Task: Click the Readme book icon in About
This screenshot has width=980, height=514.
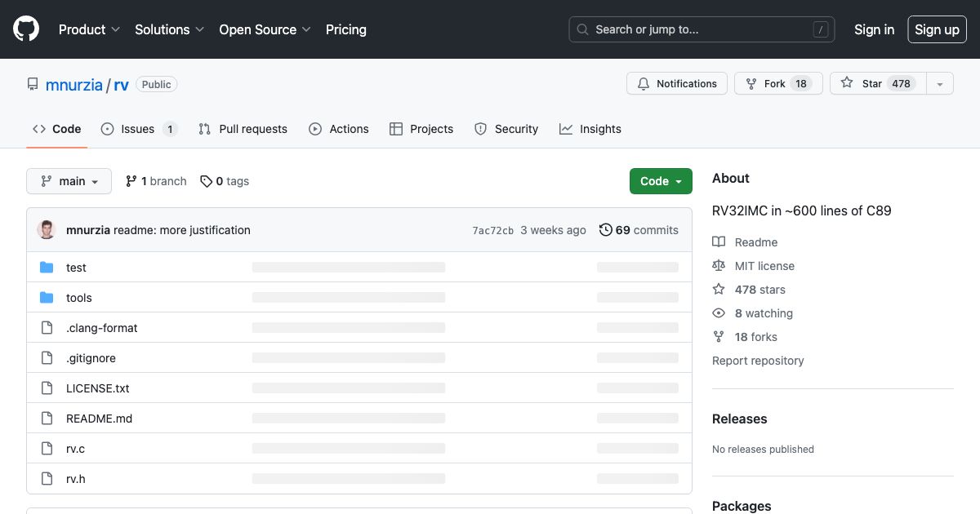Action: [719, 241]
